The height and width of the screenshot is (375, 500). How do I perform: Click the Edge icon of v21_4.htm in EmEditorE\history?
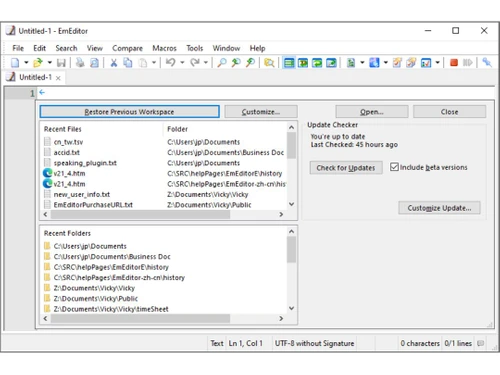(x=48, y=173)
